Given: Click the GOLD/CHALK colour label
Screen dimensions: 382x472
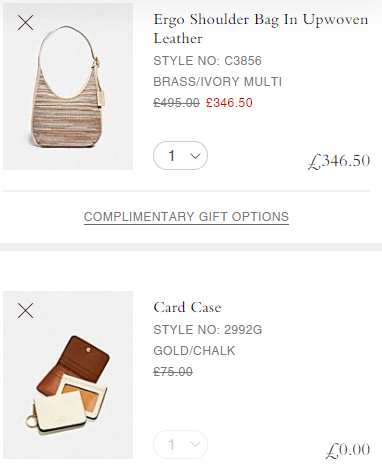Looking at the screenshot, I should [x=194, y=351].
